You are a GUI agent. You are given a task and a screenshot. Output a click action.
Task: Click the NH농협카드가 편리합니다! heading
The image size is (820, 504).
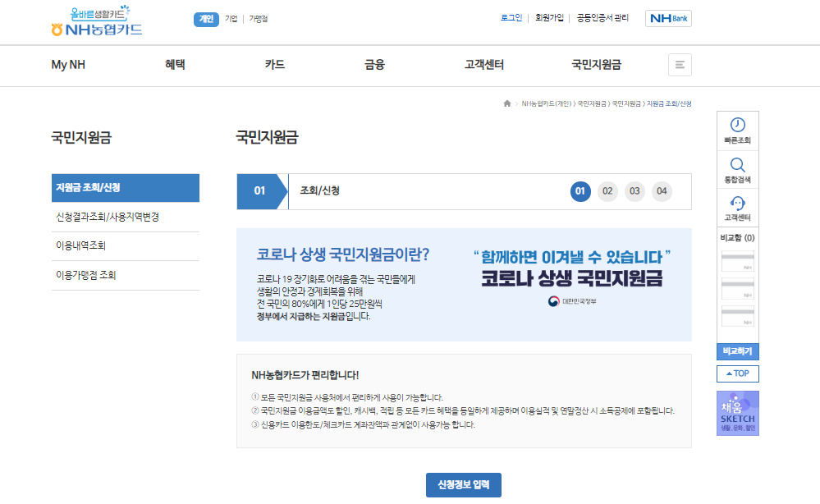305,375
